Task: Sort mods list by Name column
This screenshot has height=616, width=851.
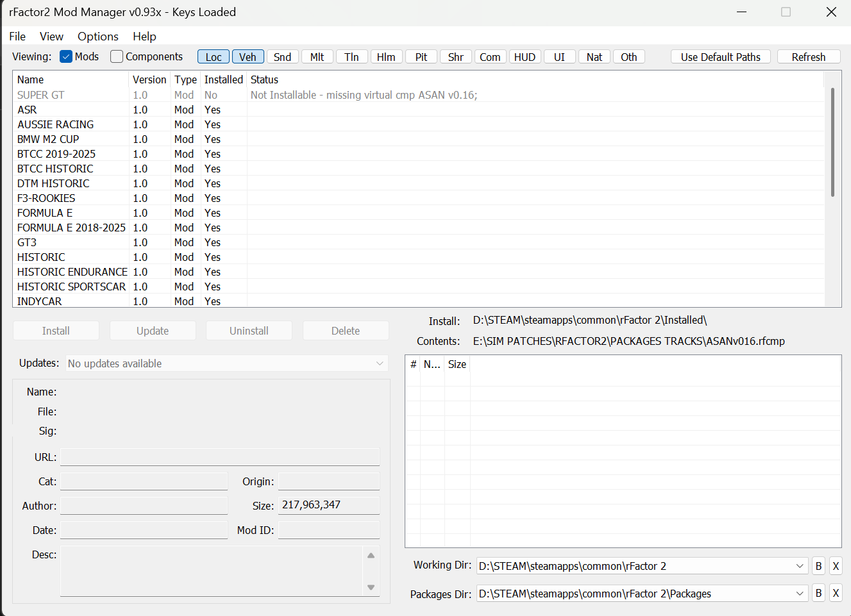Action: point(71,79)
